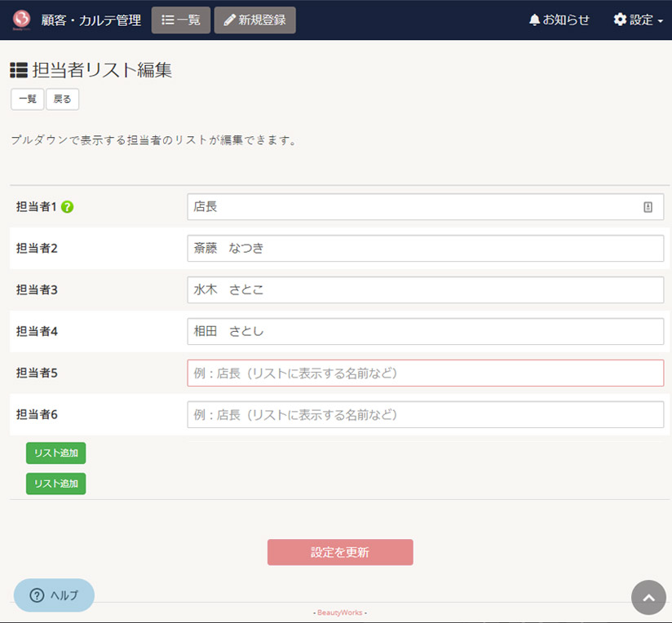This screenshot has width=672, height=623.
Task: Follow the BeautyWorks footer link
Action: click(340, 612)
